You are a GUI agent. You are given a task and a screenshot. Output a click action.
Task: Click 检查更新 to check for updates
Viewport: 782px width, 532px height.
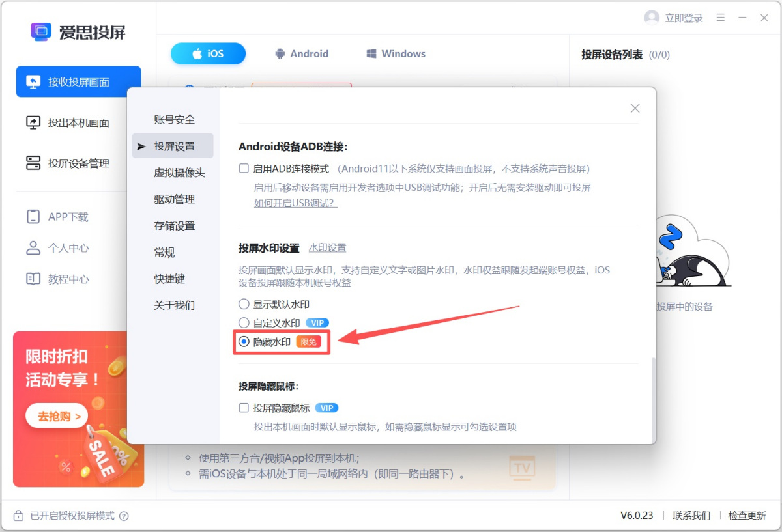747,516
